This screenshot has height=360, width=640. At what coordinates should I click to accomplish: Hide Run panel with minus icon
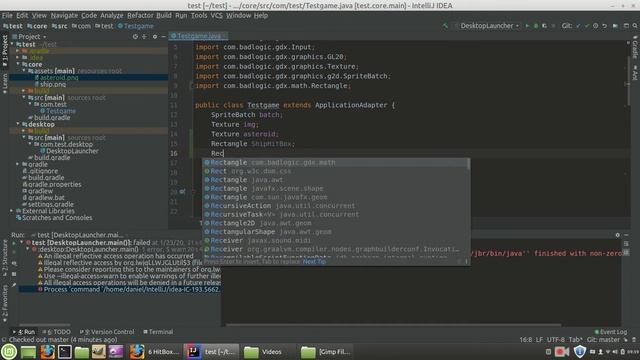(x=627, y=235)
